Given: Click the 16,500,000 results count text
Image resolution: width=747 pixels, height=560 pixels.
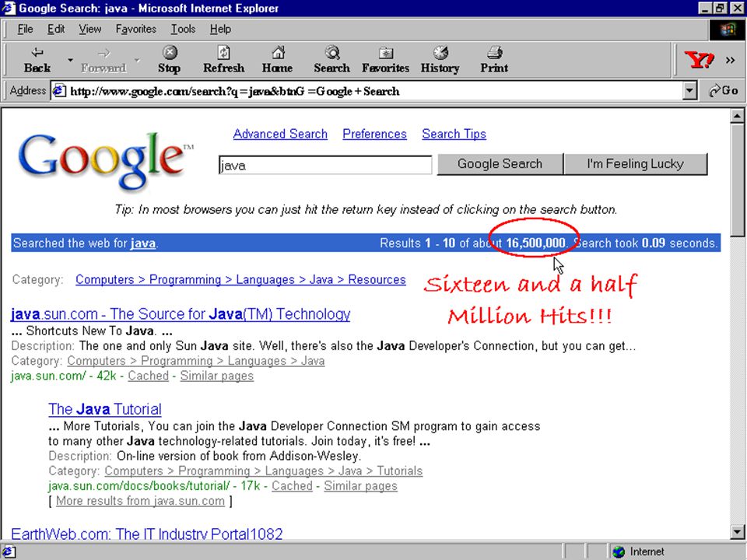Looking at the screenshot, I should coord(535,243).
